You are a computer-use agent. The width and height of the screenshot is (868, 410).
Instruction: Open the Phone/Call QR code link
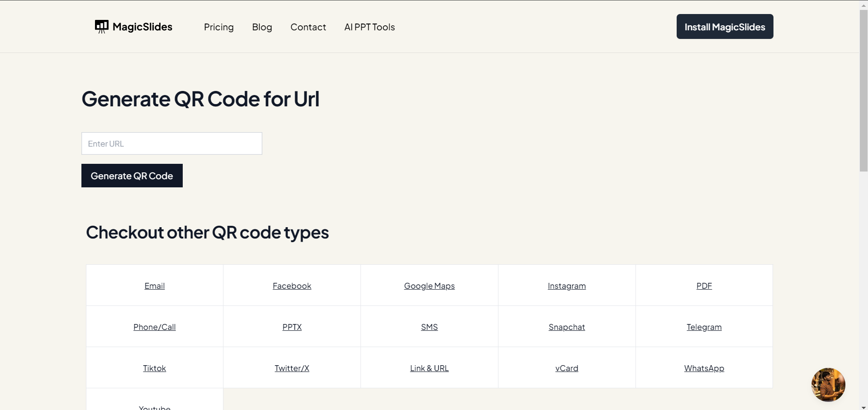155,327
